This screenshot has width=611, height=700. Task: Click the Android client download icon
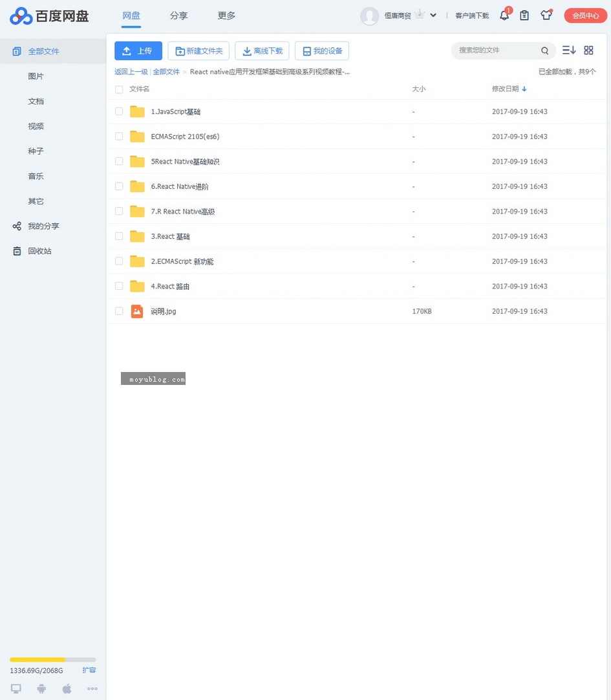[41, 688]
